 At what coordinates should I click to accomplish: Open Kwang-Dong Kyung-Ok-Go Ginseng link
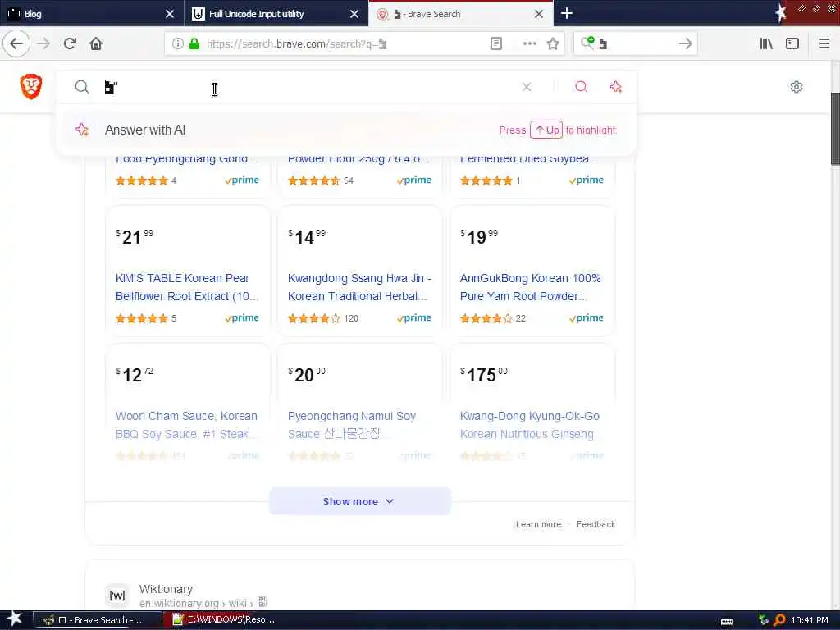pos(529,425)
